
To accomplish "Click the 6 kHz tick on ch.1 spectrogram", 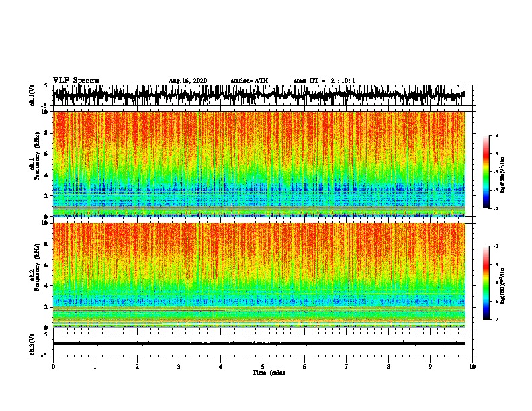I will (46, 154).
